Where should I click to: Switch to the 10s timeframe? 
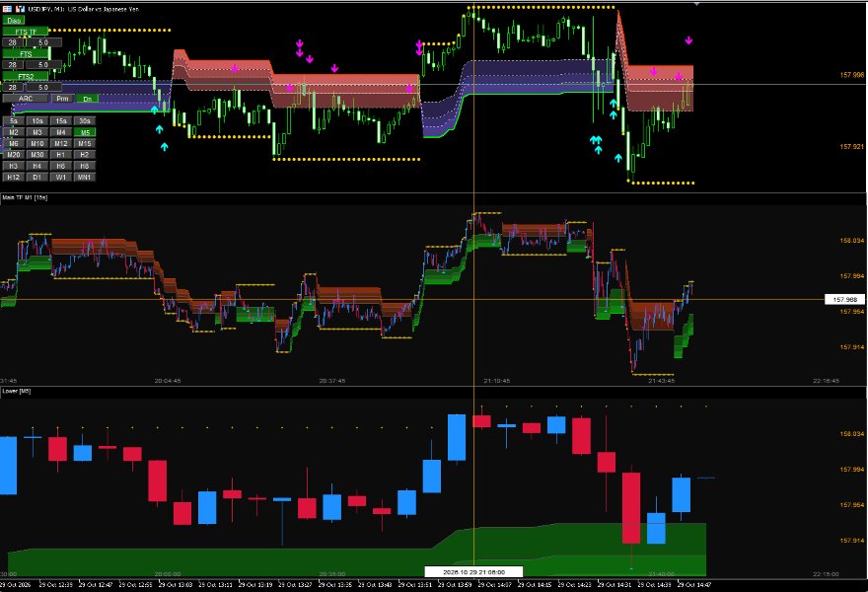[37, 120]
